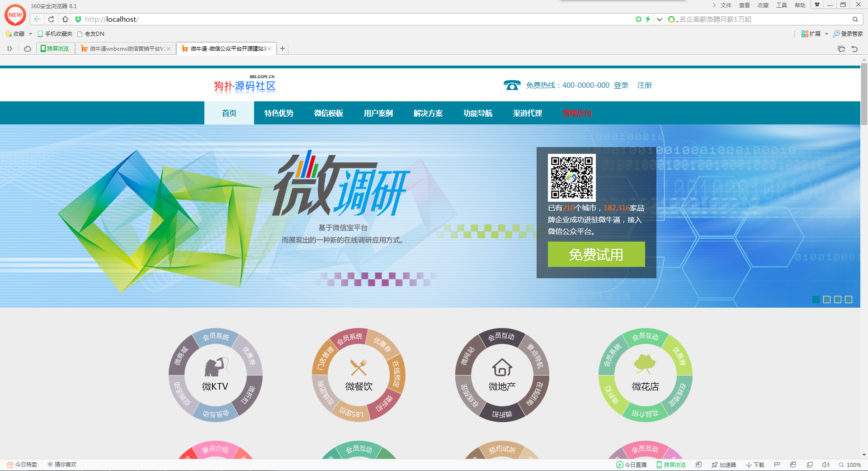Click the search magnifier icon in search box

pyautogui.click(x=855, y=19)
